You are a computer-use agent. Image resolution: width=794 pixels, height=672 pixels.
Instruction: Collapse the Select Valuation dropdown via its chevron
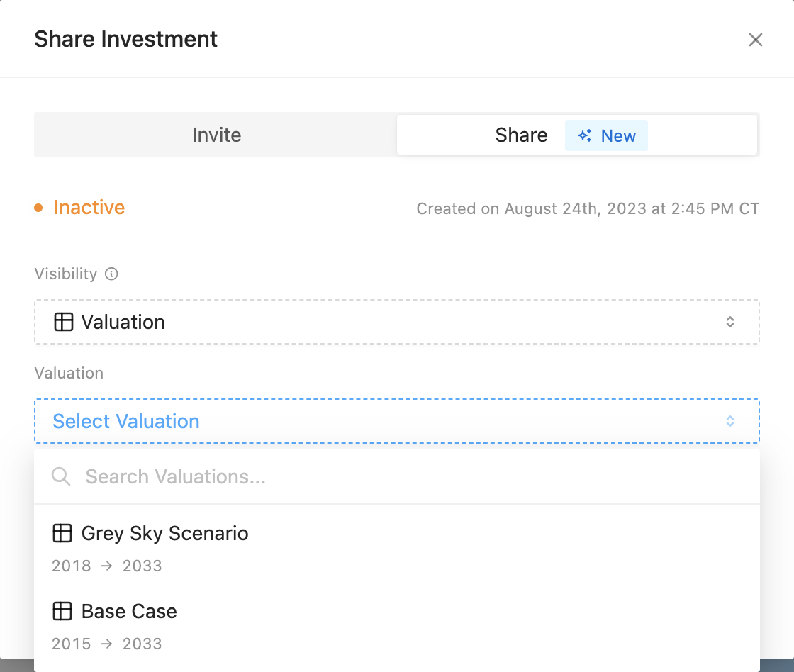click(729, 421)
